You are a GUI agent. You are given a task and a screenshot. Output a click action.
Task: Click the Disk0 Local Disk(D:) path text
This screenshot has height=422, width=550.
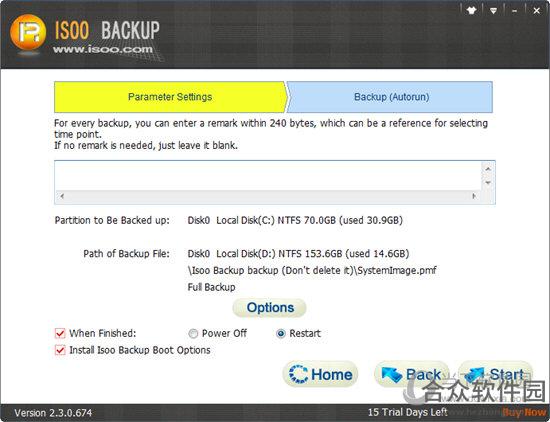click(298, 254)
